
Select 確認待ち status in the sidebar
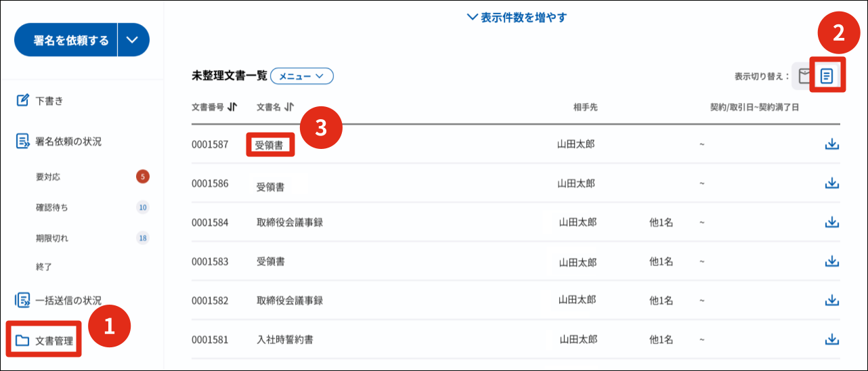52,207
